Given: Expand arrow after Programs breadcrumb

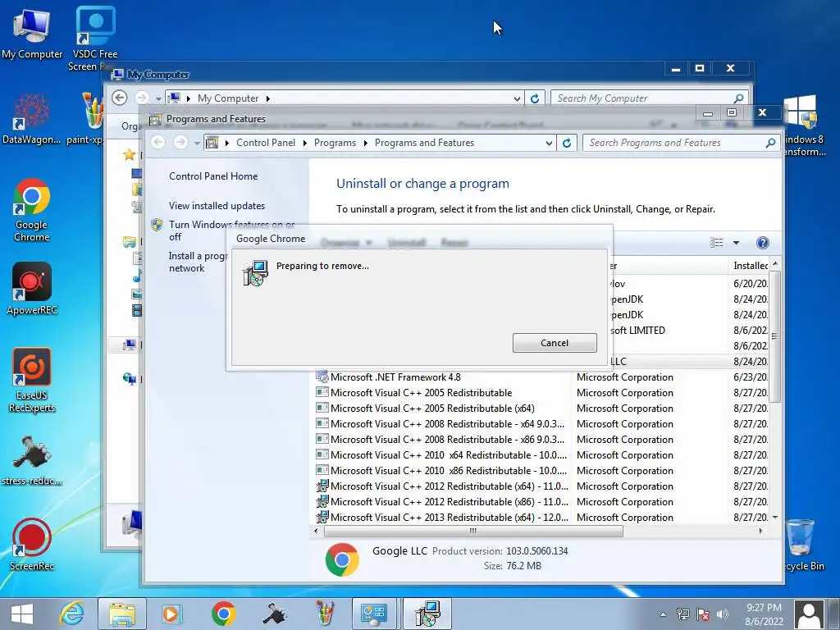Looking at the screenshot, I should coord(365,143).
